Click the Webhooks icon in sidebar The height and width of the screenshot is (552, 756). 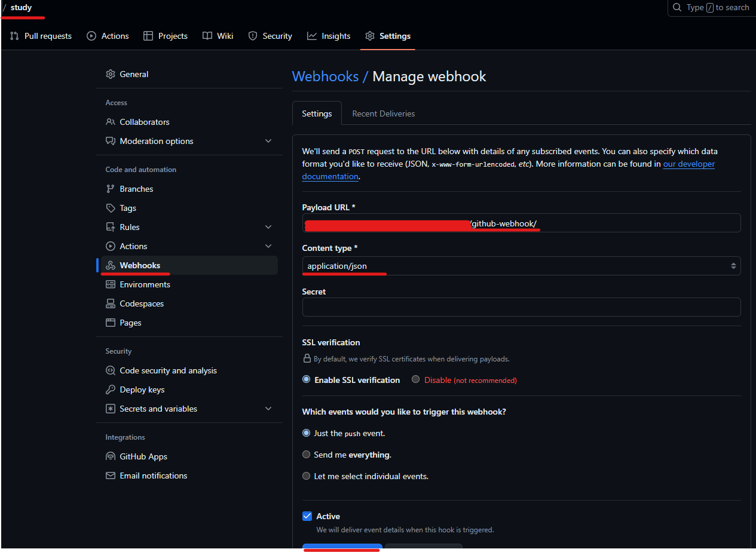(x=111, y=265)
